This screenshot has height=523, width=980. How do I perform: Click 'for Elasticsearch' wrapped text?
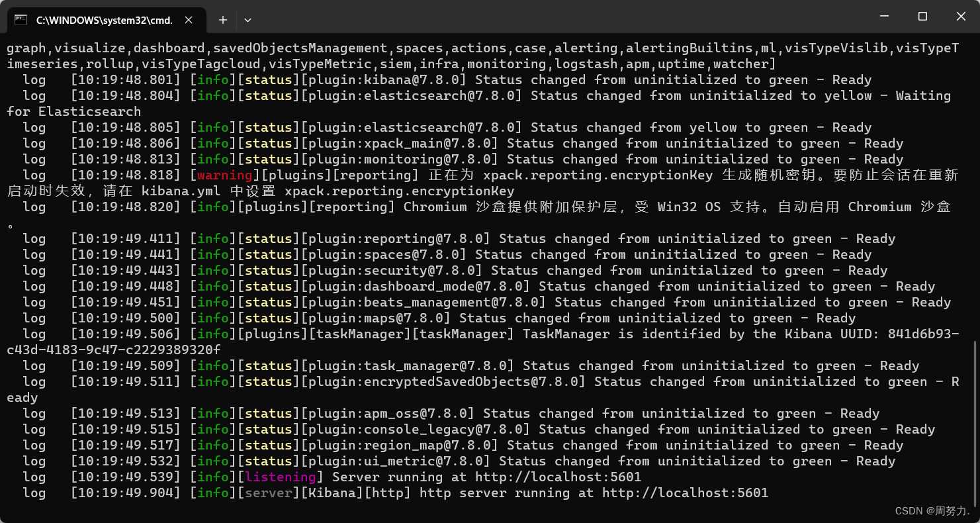[x=73, y=112]
